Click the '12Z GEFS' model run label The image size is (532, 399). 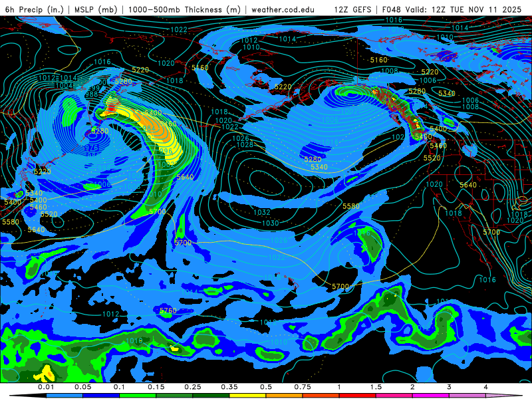point(352,9)
